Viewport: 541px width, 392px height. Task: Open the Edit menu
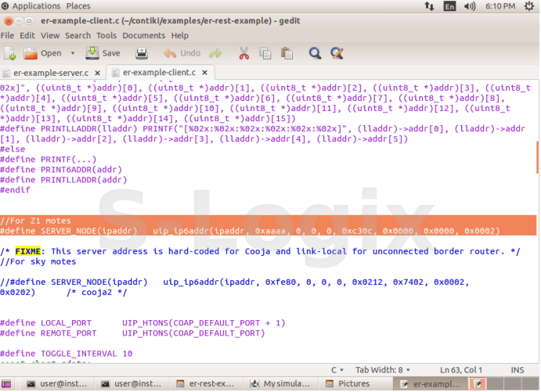pos(27,35)
